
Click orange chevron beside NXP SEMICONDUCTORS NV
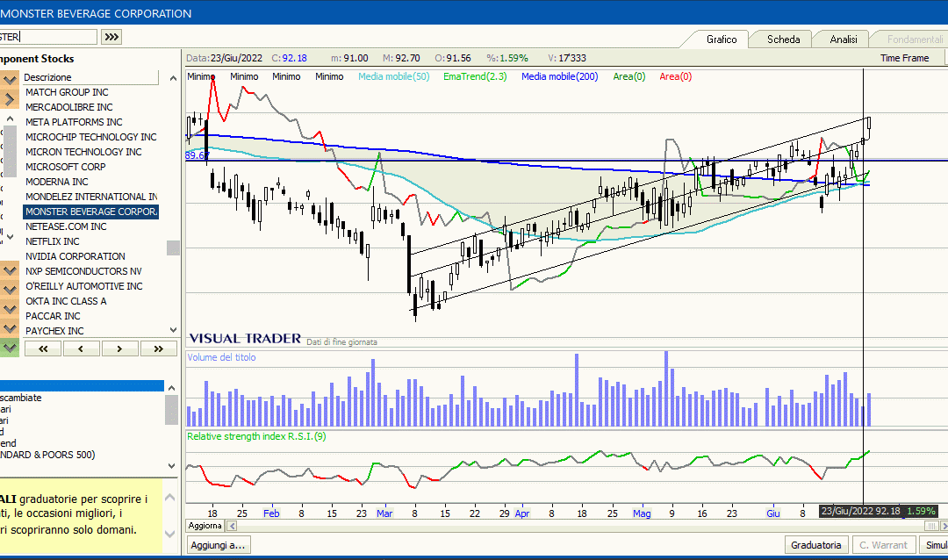click(9, 269)
